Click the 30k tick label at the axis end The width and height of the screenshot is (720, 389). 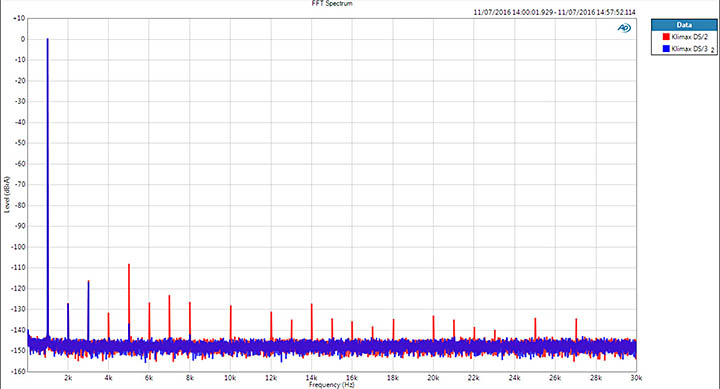coord(636,378)
